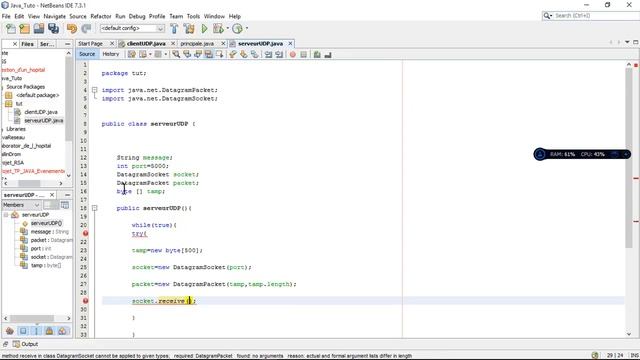Close the serveurUDP.java tab
The width and height of the screenshot is (640, 360).
pyautogui.click(x=290, y=43)
